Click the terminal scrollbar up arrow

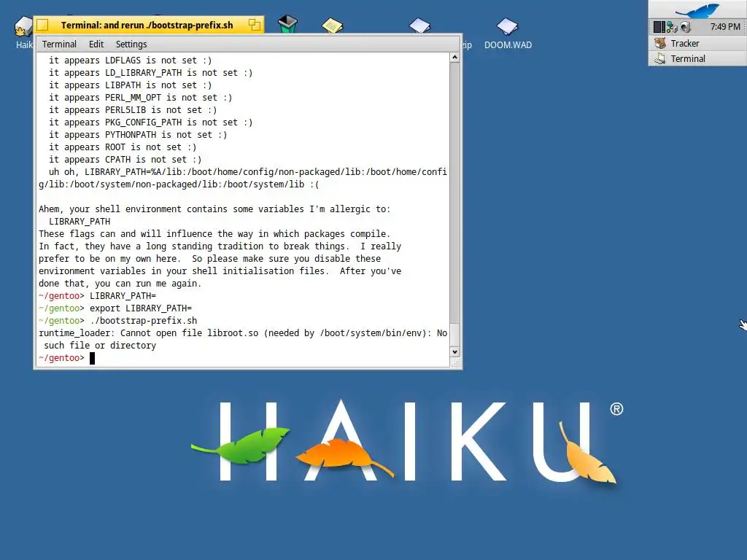pyautogui.click(x=455, y=58)
